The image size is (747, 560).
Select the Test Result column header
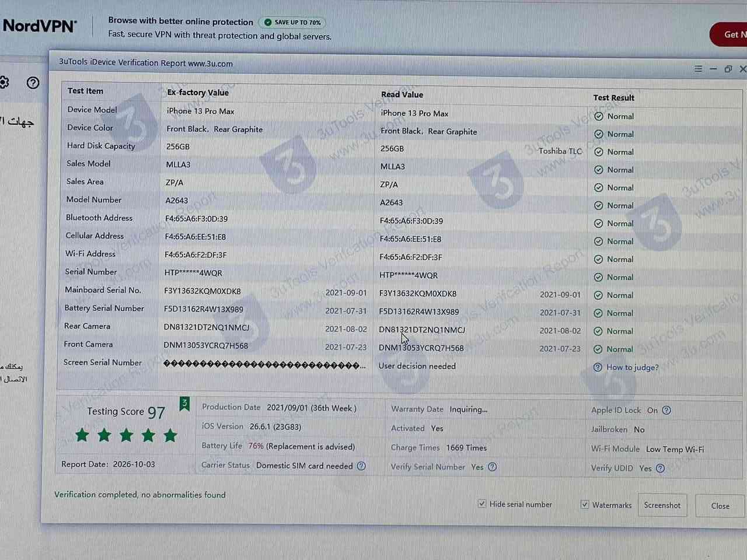pos(614,97)
